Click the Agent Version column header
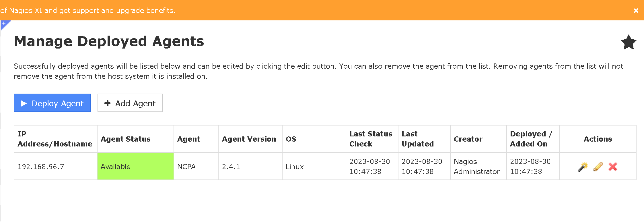 click(x=249, y=139)
